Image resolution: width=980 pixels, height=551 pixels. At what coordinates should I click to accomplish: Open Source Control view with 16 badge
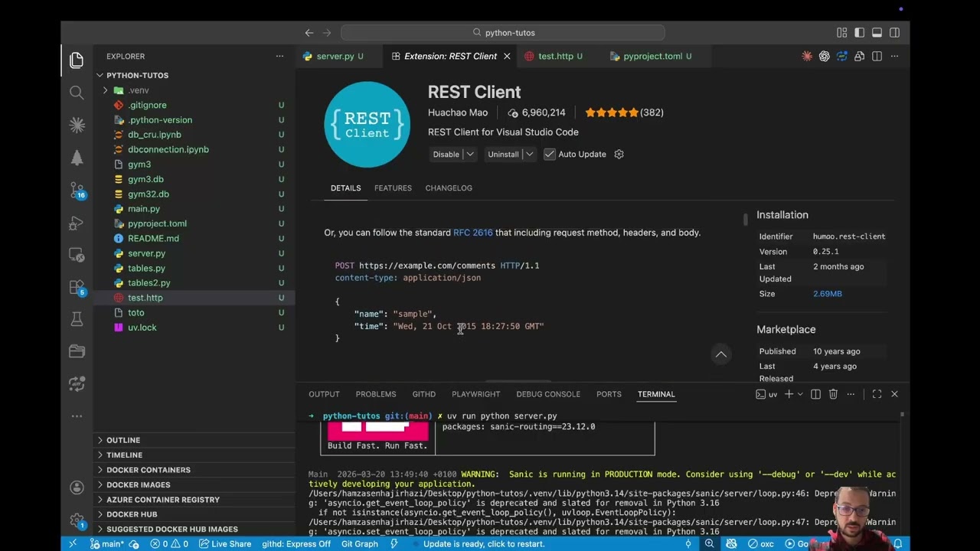tap(77, 190)
